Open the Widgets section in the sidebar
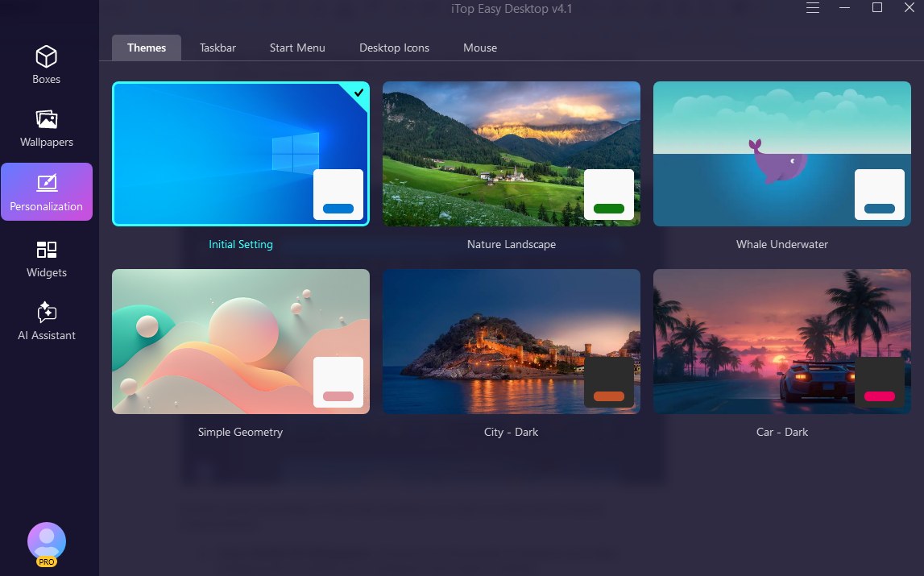 click(x=46, y=256)
